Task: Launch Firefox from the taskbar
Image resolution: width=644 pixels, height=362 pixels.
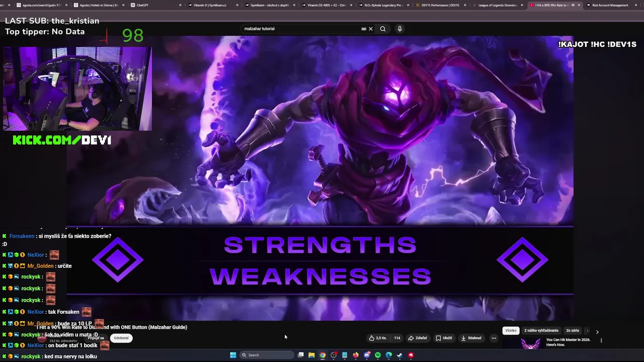Action: [x=356, y=355]
